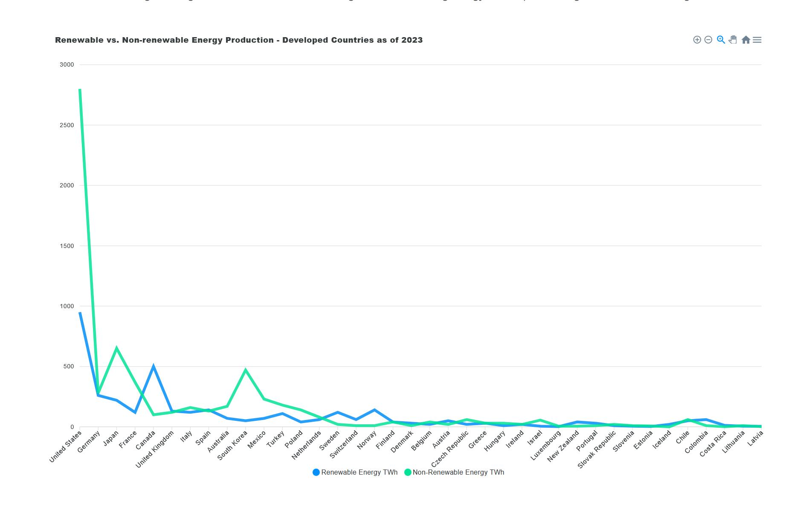The width and height of the screenshot is (812, 525).
Task: Click the 3000 y-axis label
Action: [x=67, y=65]
